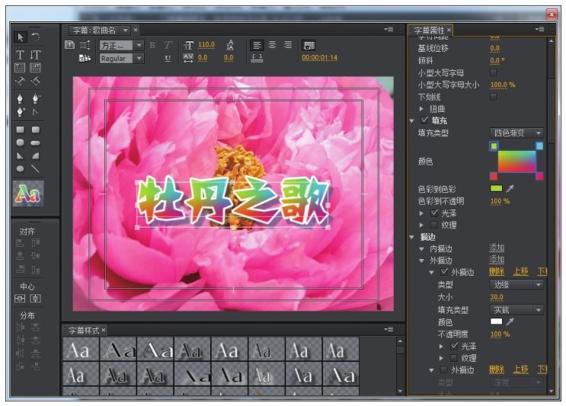The image size is (566, 406).
Task: Open the 填充类型 四色渐变 dropdown
Action: [517, 133]
